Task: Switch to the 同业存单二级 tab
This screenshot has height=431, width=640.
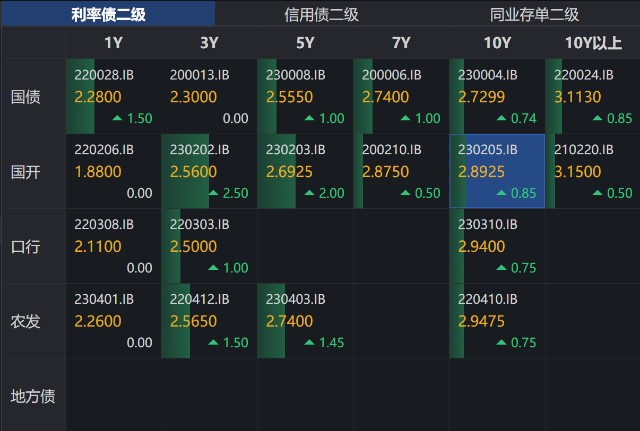Action: (x=534, y=14)
